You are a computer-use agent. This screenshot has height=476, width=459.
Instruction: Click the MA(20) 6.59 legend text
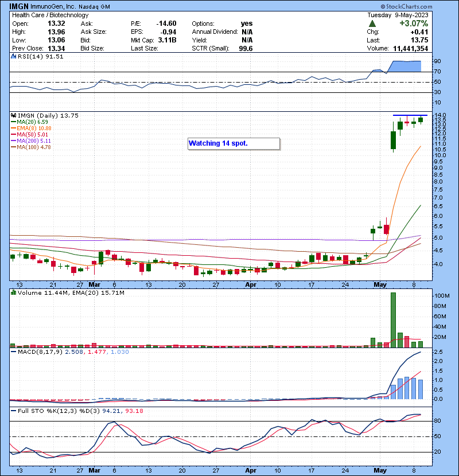(32, 122)
